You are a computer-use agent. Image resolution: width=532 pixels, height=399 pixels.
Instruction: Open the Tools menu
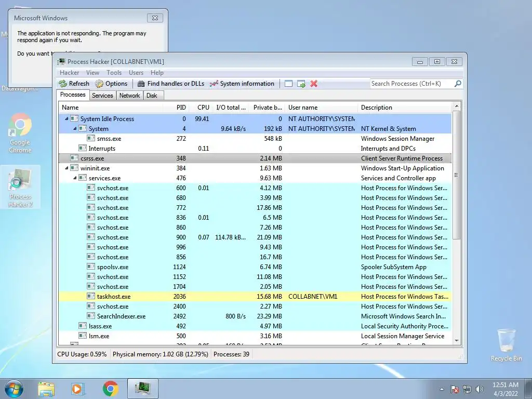[114, 73]
